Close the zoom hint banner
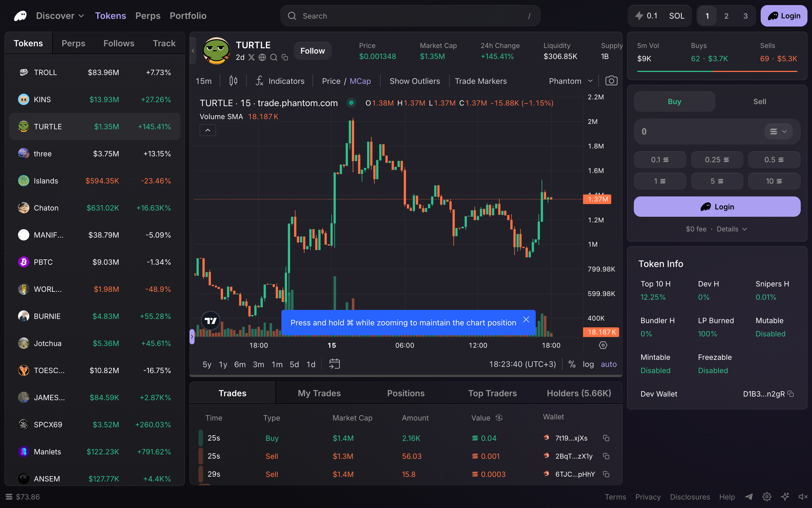 [x=526, y=319]
